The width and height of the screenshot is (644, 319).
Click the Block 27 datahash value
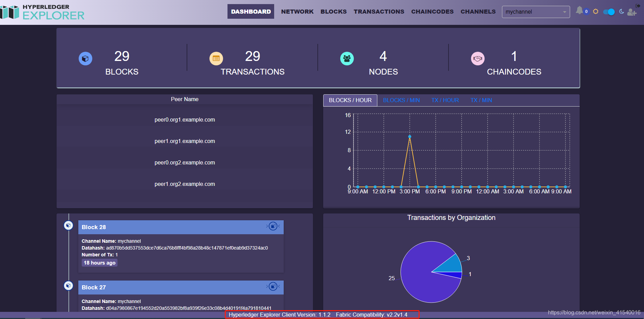[x=189, y=308]
